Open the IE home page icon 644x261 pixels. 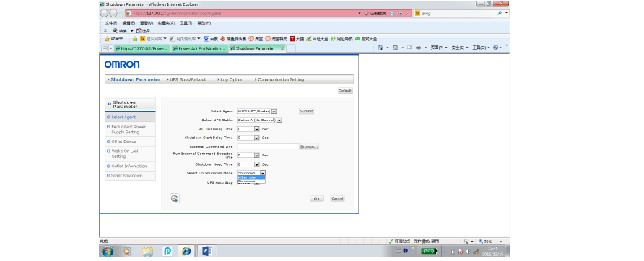click(380, 48)
